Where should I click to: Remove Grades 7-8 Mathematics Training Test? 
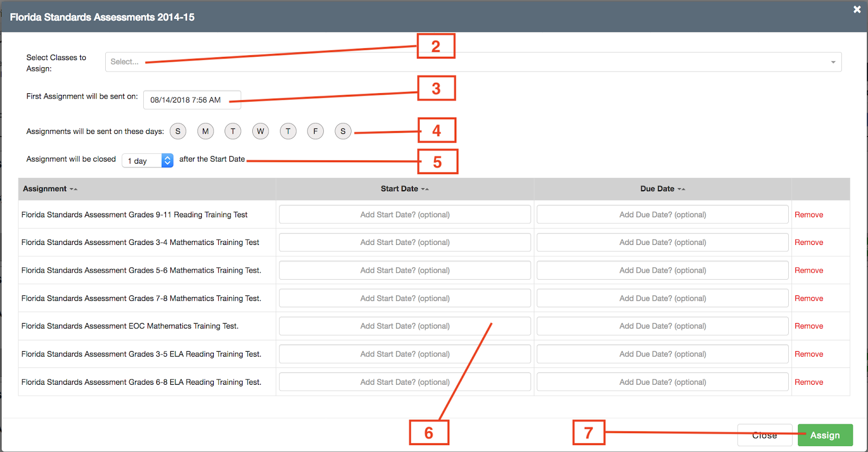(x=809, y=298)
